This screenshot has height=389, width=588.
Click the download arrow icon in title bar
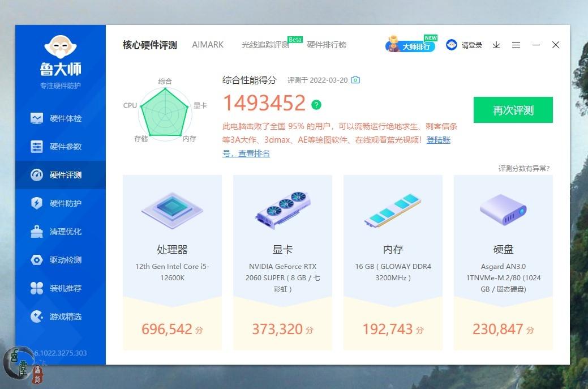pyautogui.click(x=496, y=45)
